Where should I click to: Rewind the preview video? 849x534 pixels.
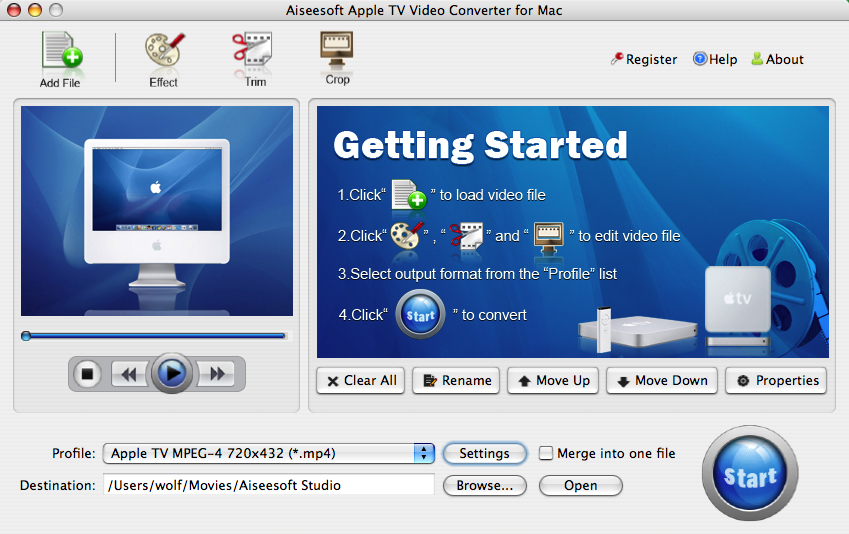pos(128,374)
